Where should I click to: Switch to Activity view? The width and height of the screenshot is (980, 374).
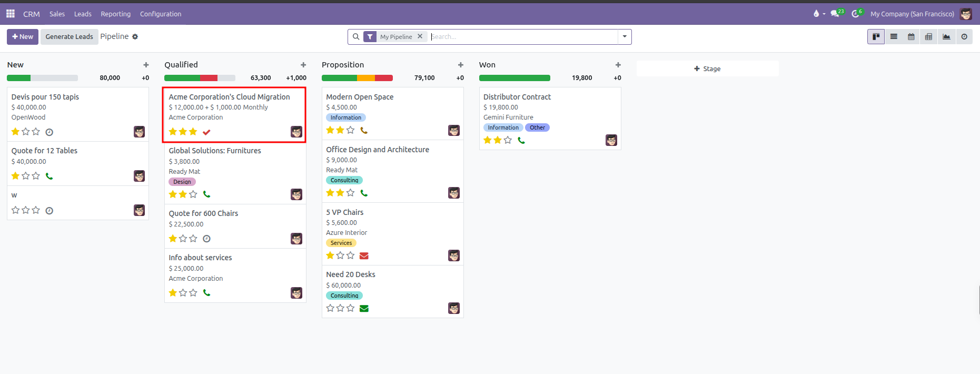click(x=964, y=36)
